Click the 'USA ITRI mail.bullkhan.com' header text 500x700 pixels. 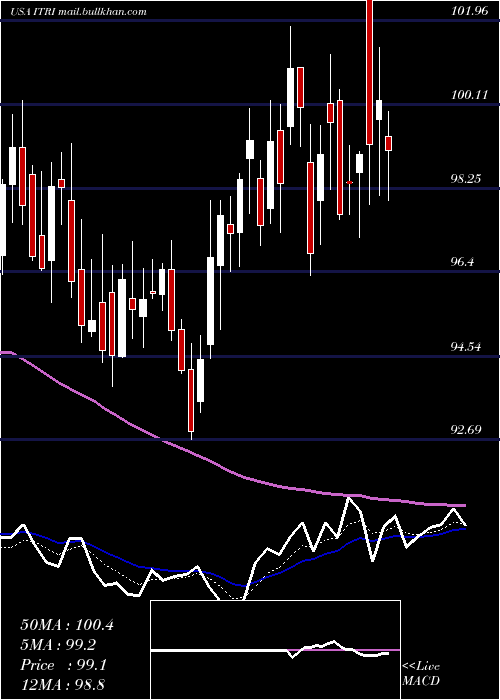78,12
